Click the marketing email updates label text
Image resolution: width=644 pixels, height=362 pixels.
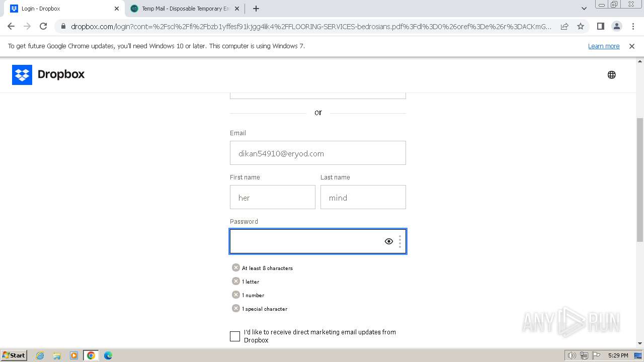point(320,336)
